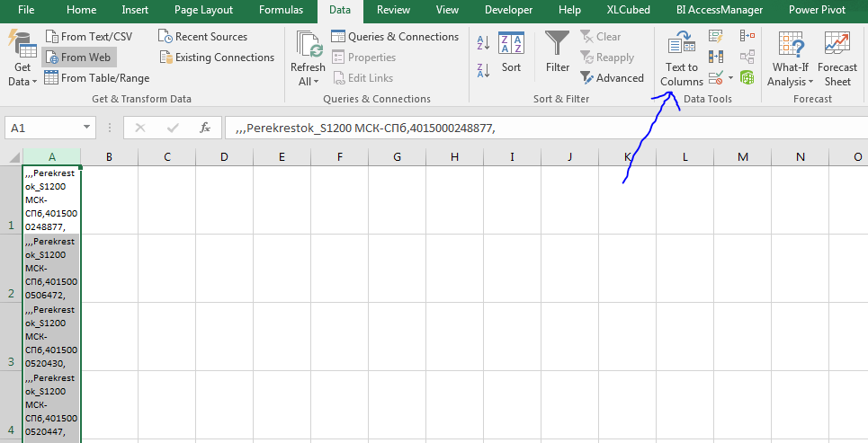Go to the Page Layout tab
Image resolution: width=868 pixels, height=443 pixels.
click(x=203, y=10)
